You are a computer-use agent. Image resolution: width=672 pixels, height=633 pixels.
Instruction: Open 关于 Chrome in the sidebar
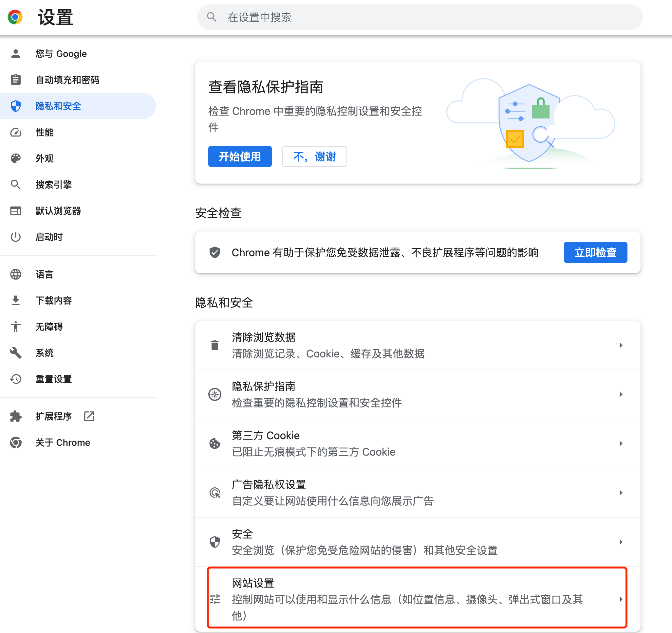pos(78,443)
